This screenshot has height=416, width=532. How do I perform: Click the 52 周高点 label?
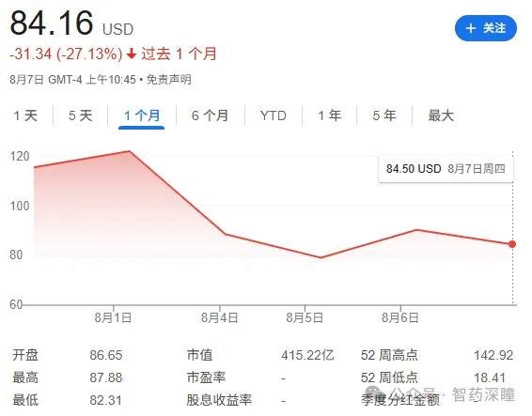pyautogui.click(x=389, y=355)
